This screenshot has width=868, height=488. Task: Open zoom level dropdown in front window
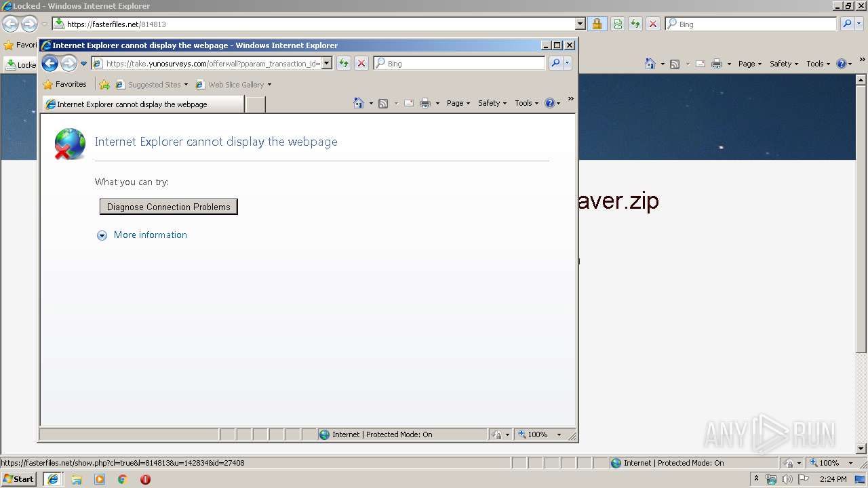559,434
